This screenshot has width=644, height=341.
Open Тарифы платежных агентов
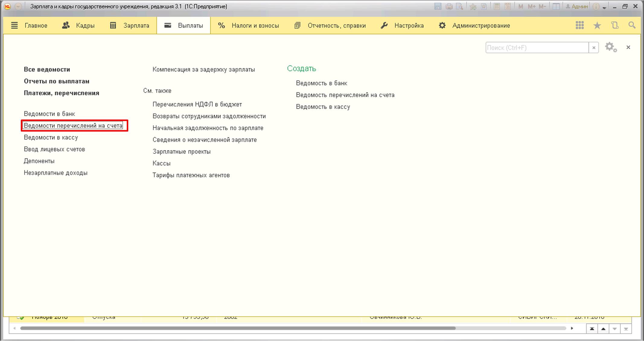tap(191, 175)
